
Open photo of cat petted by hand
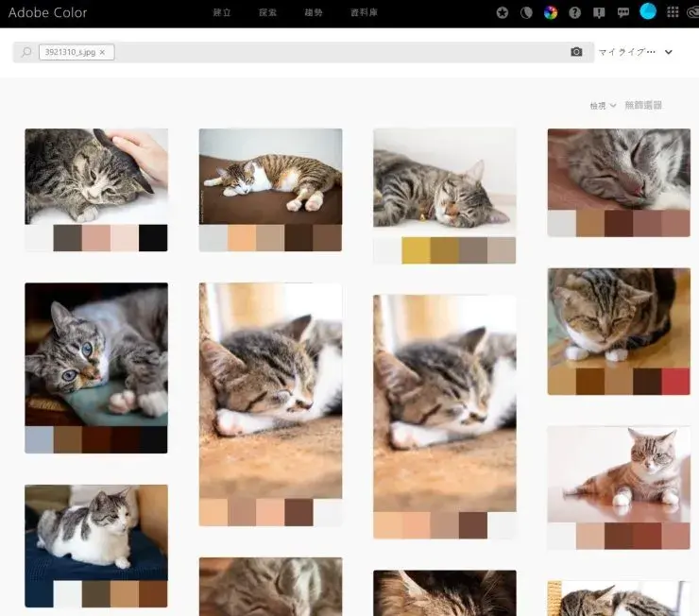[x=96, y=177]
